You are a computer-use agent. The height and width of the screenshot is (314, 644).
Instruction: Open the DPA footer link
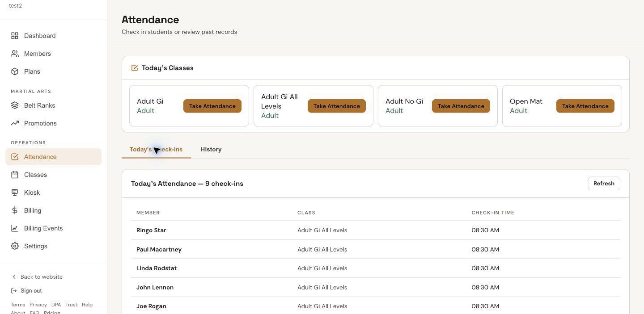[56, 305]
